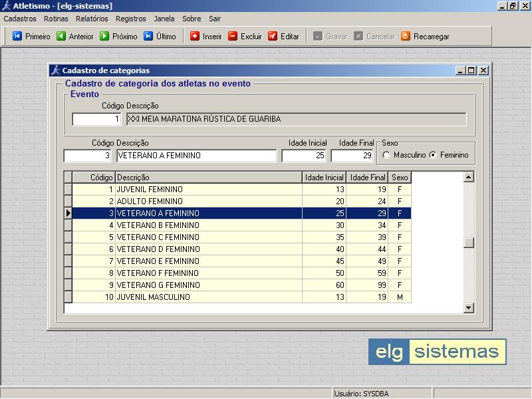Click the Idade Final input field
Screen dimensions: 532x399
352,156
